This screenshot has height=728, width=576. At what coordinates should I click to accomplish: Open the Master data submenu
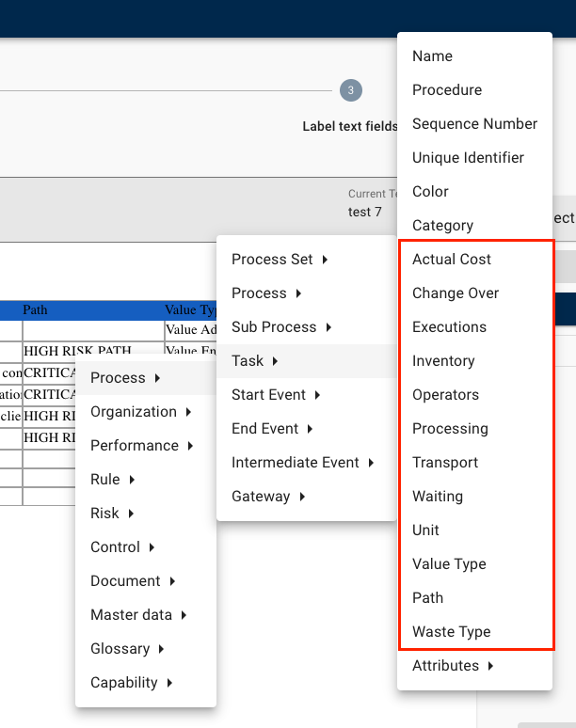pos(138,615)
